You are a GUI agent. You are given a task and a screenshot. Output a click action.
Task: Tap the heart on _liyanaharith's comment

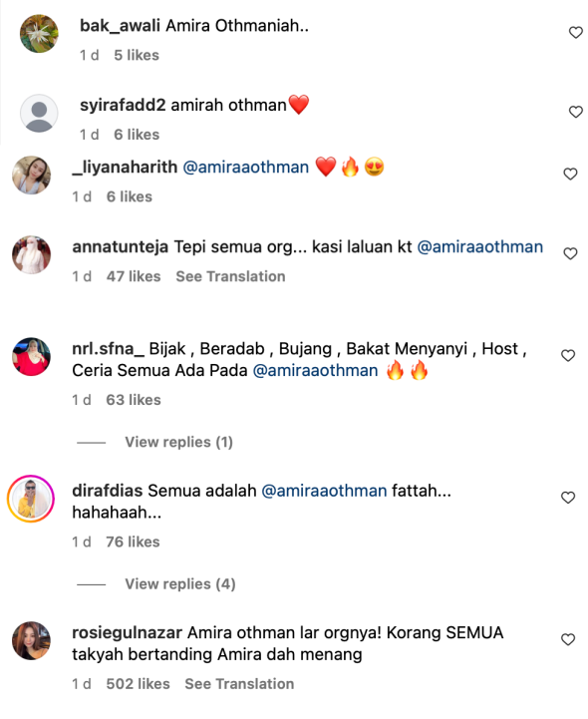570,175
